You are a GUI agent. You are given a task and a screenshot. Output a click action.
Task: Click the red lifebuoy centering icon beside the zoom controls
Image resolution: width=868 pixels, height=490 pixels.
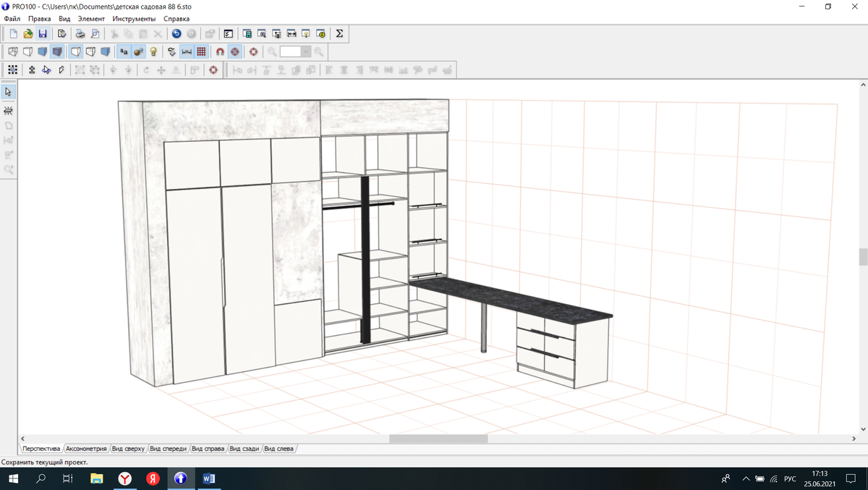point(253,51)
